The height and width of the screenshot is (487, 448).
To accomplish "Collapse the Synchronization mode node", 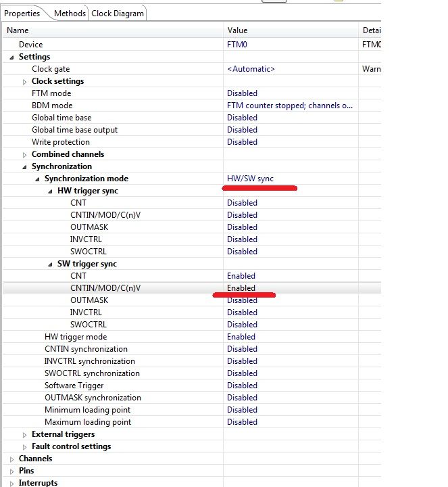I will pos(37,179).
